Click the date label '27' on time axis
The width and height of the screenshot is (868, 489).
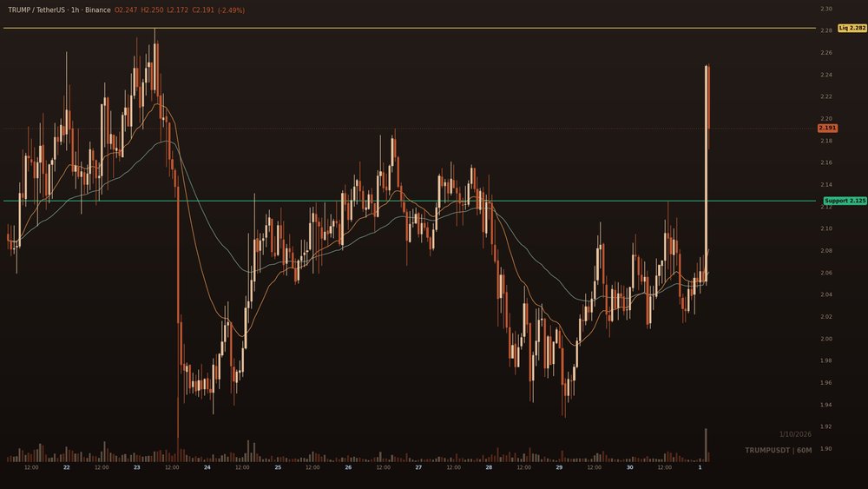click(418, 467)
